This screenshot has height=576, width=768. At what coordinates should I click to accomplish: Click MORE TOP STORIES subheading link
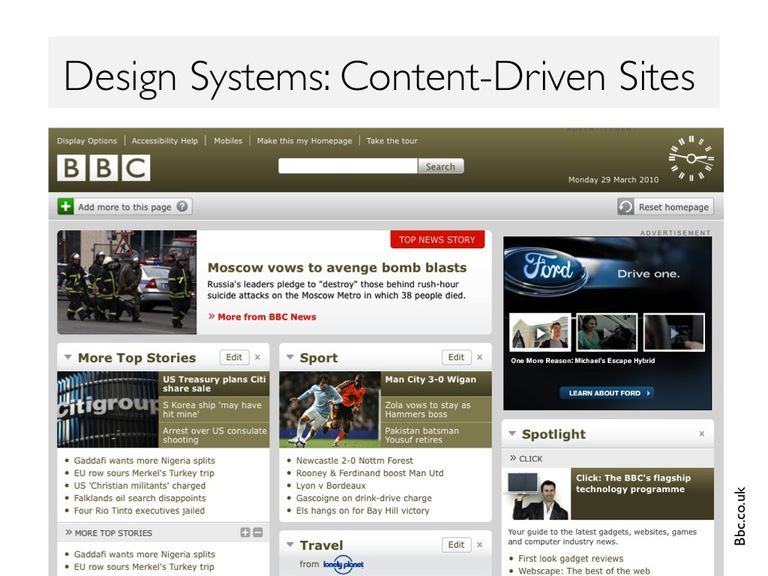[113, 533]
